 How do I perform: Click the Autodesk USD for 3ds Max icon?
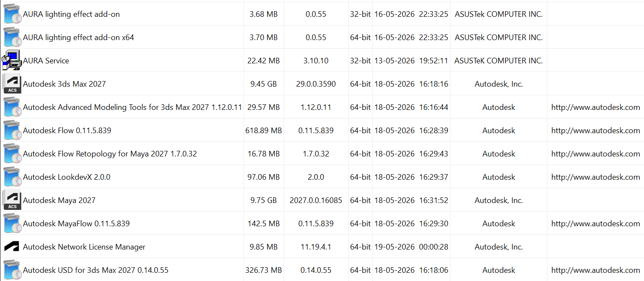[x=12, y=270]
